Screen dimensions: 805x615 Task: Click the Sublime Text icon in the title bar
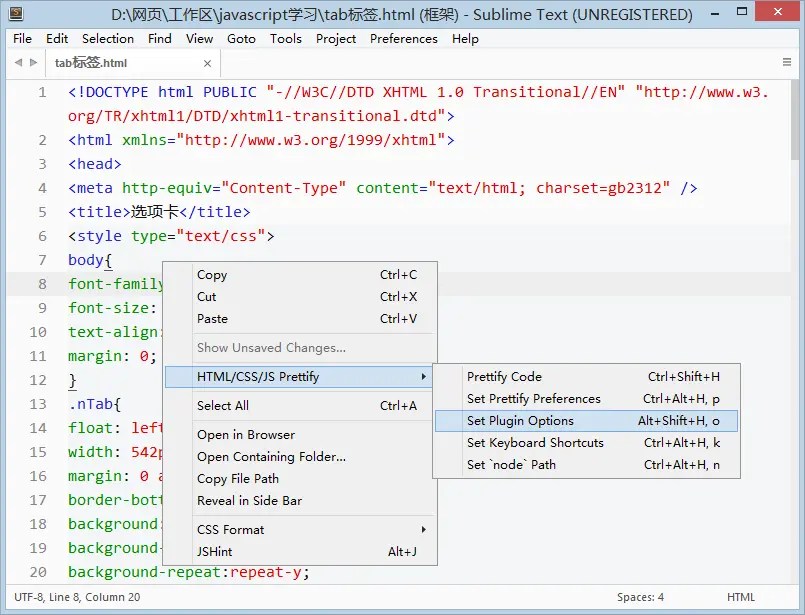tap(14, 13)
